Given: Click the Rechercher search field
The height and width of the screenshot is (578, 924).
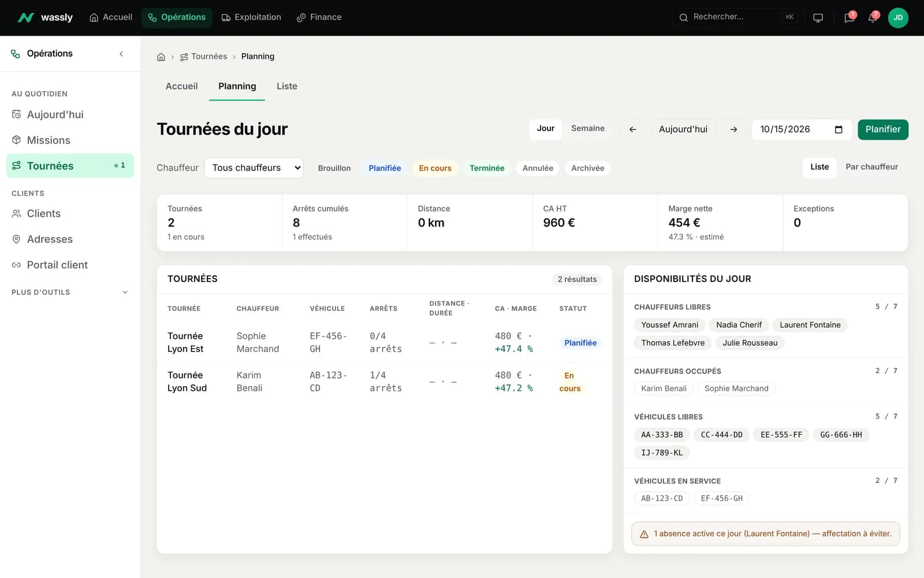Looking at the screenshot, I should pyautogui.click(x=737, y=17).
